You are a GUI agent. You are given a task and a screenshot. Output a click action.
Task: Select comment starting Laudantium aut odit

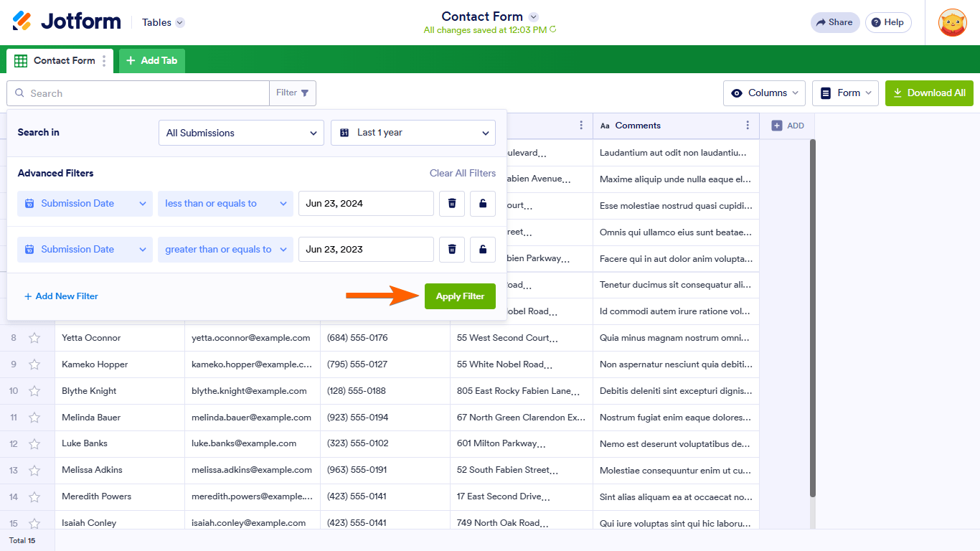click(x=676, y=153)
